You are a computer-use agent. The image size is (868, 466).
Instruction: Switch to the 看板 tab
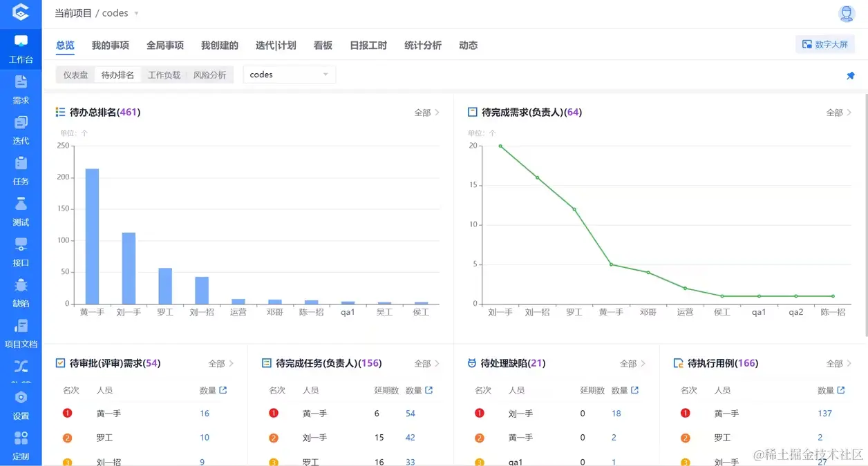click(x=323, y=46)
